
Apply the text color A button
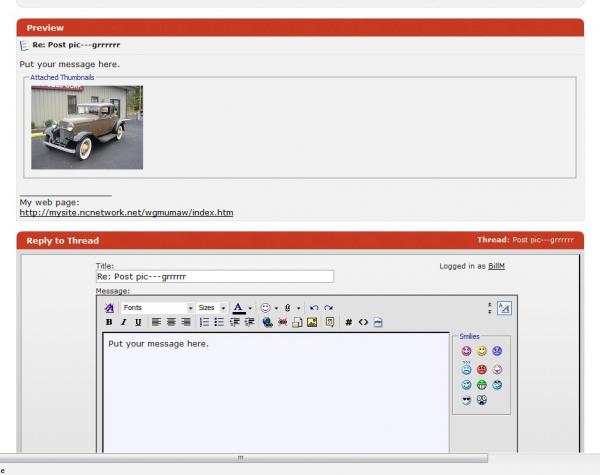point(238,308)
